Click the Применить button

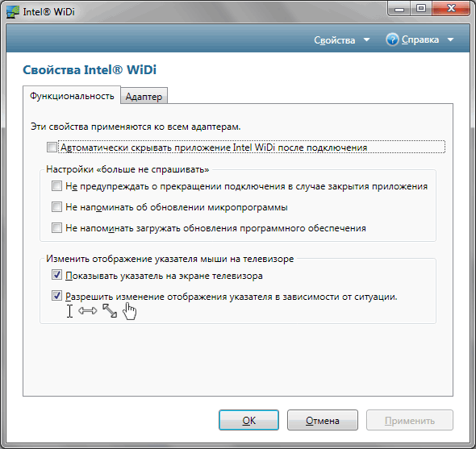[410, 420]
